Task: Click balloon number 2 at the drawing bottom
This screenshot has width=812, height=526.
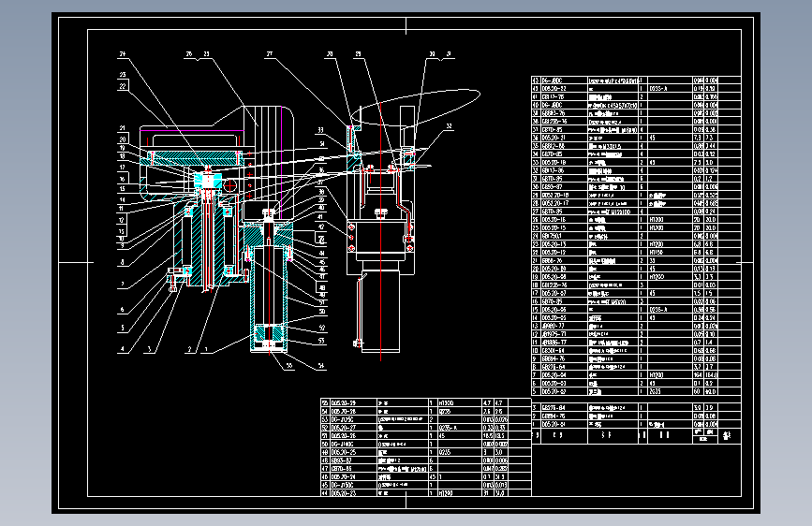Action: (189, 349)
